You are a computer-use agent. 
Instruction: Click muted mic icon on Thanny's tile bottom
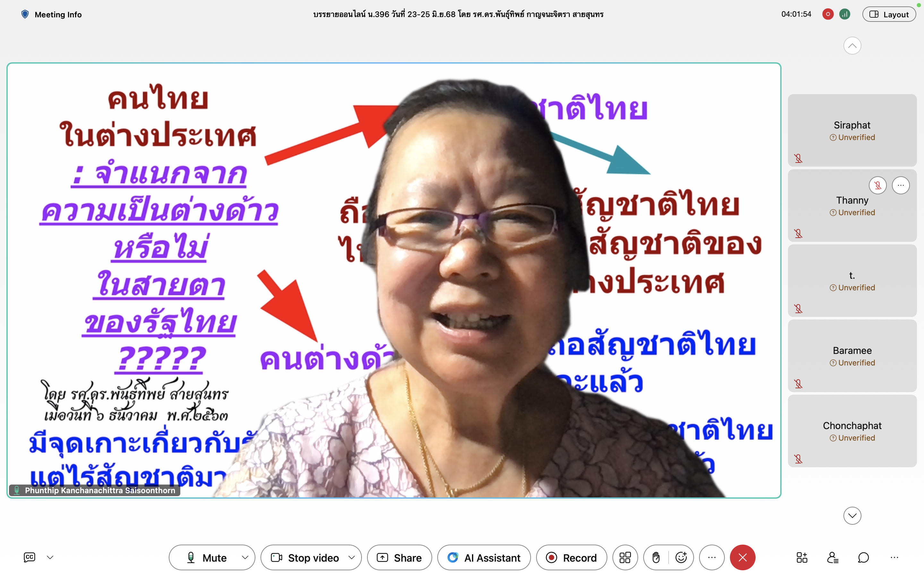pos(798,233)
